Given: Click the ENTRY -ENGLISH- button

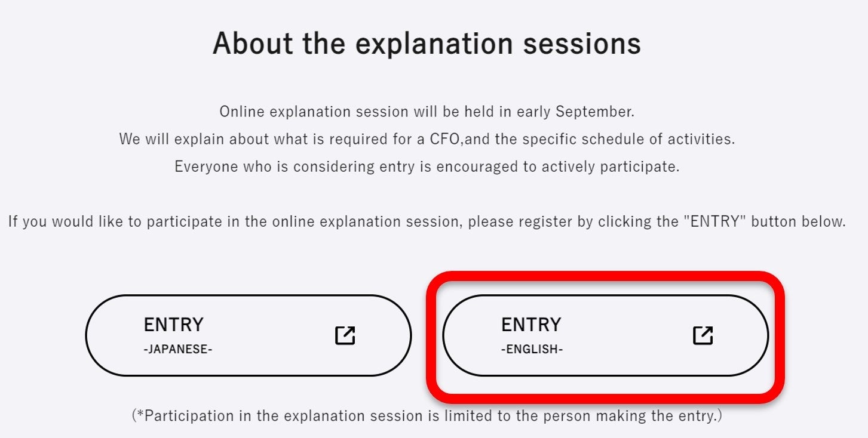Looking at the screenshot, I should pos(605,335).
